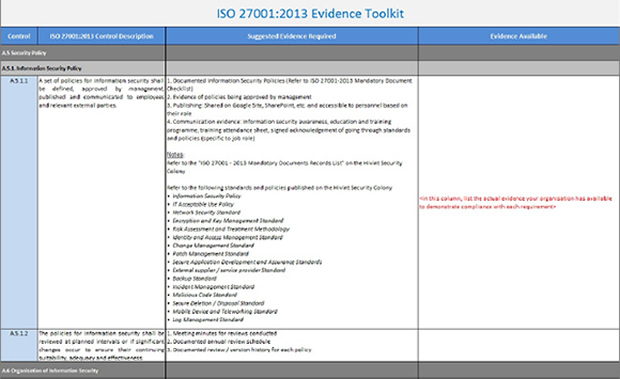
Task: Click the red placeholder text in Evidence Available
Action: point(516,202)
